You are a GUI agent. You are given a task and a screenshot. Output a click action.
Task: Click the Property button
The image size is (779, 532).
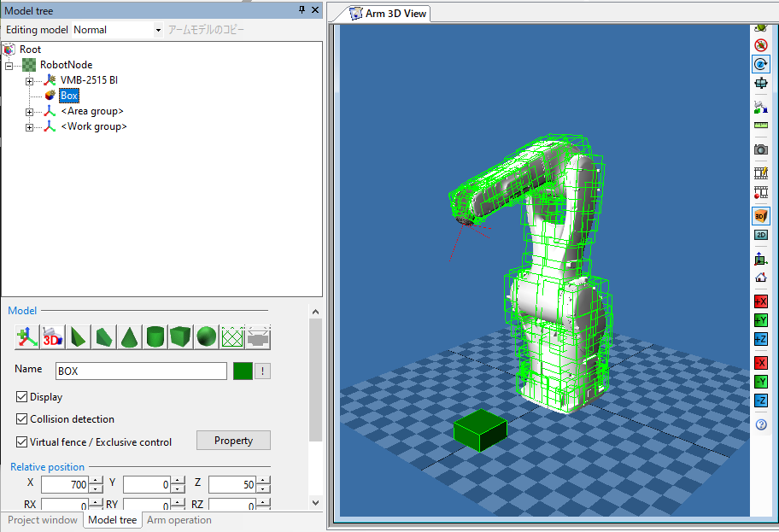233,441
